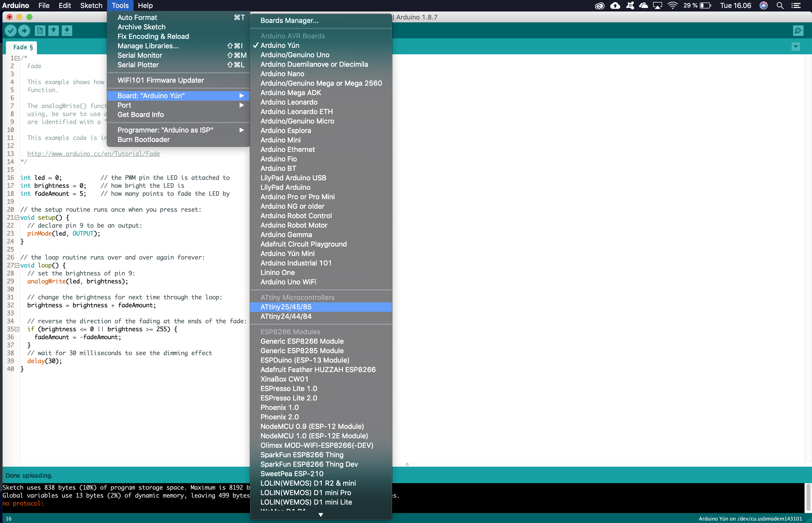Select the checked Arduino Yún board
The width and height of the screenshot is (812, 523).
[321, 45]
